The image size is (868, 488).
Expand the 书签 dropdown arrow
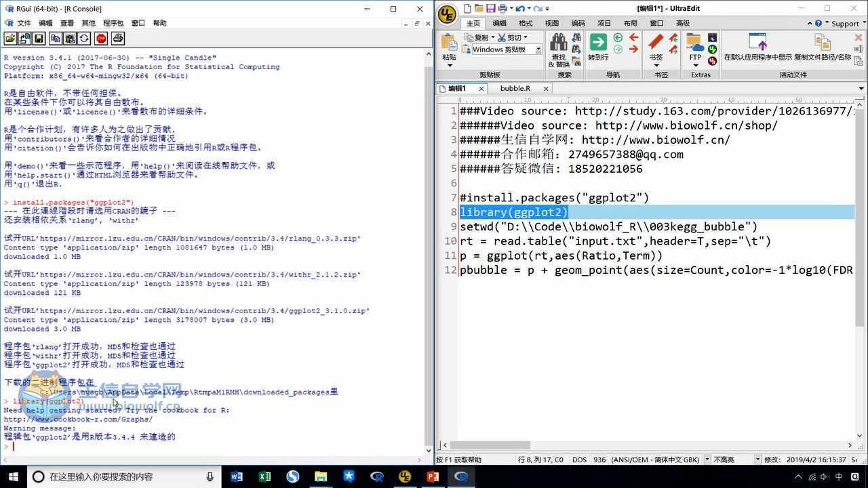click(656, 66)
